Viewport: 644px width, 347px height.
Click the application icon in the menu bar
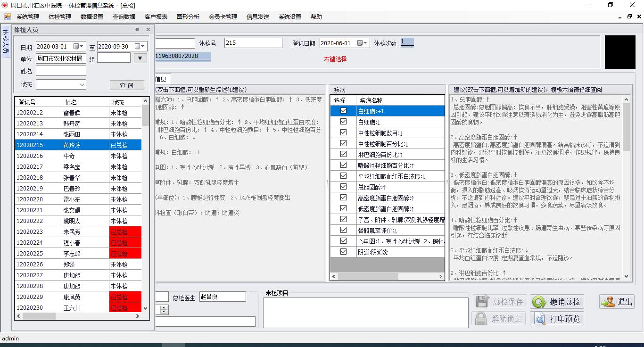[7, 17]
